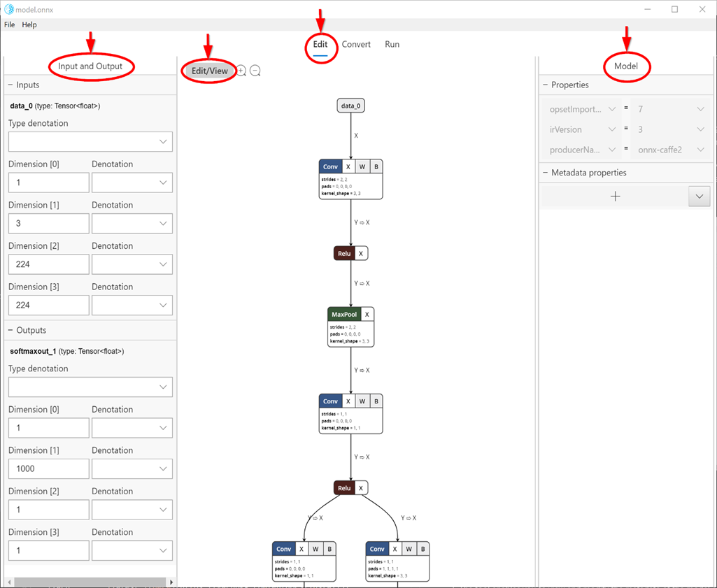Click the output Dimension [1] field showing 1000
Screen dimensions: 717x588
click(x=48, y=468)
